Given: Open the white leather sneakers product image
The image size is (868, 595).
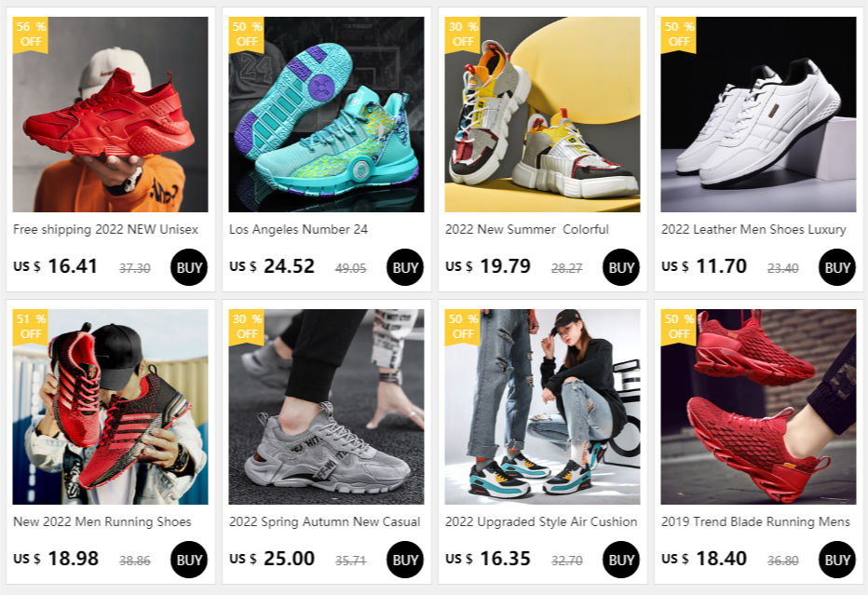Looking at the screenshot, I should pos(758,114).
